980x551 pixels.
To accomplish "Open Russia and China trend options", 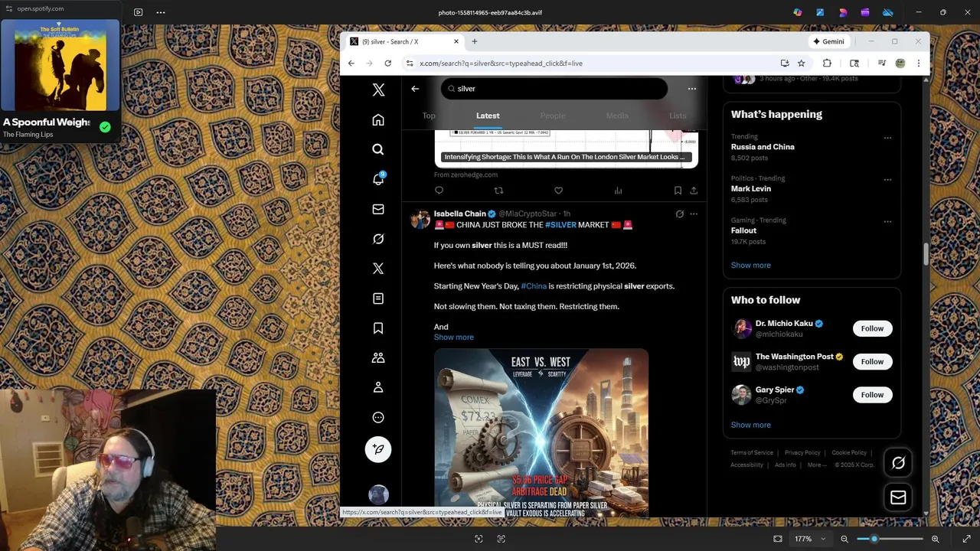I will [887, 139].
